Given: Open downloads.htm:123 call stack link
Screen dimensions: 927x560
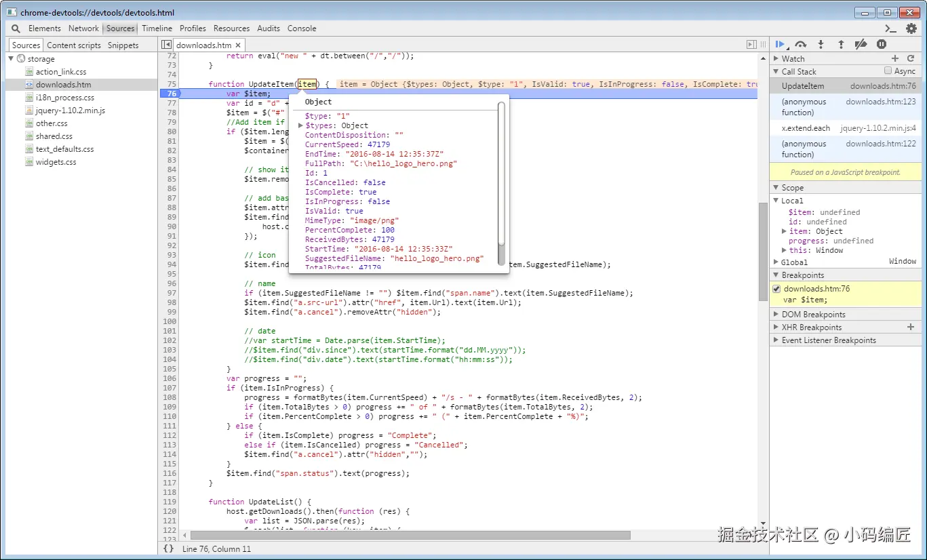Looking at the screenshot, I should pos(881,102).
